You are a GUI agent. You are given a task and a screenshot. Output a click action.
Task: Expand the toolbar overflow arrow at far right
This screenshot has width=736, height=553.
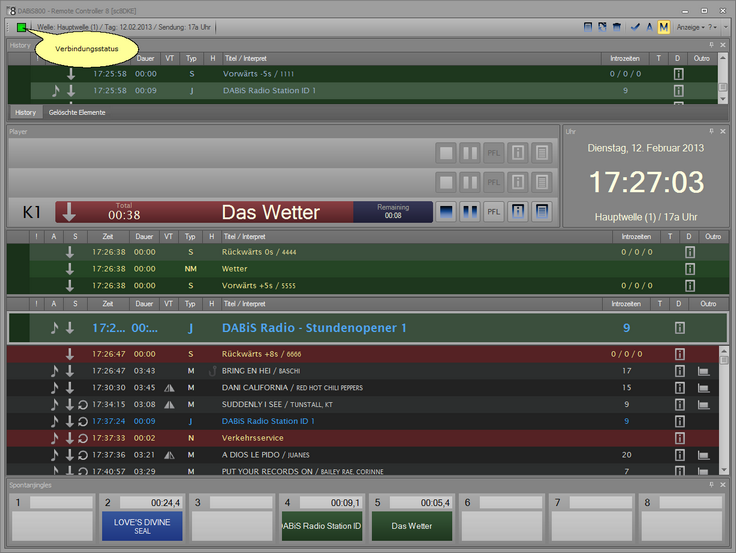pyautogui.click(x=726, y=27)
